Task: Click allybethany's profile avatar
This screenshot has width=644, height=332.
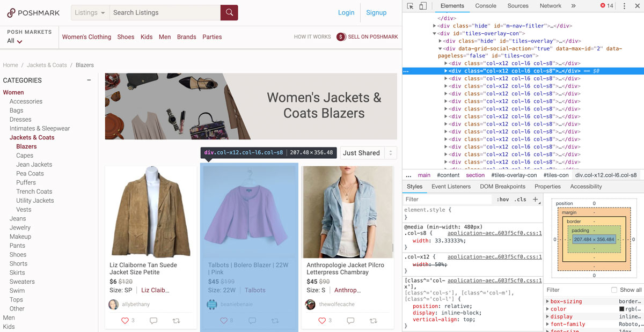Action: click(x=114, y=304)
